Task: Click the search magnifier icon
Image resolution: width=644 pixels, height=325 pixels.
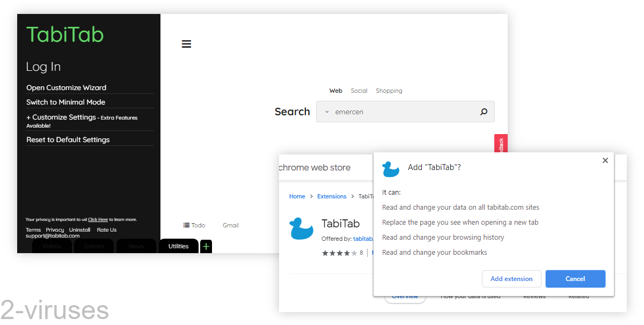Action: click(x=484, y=112)
